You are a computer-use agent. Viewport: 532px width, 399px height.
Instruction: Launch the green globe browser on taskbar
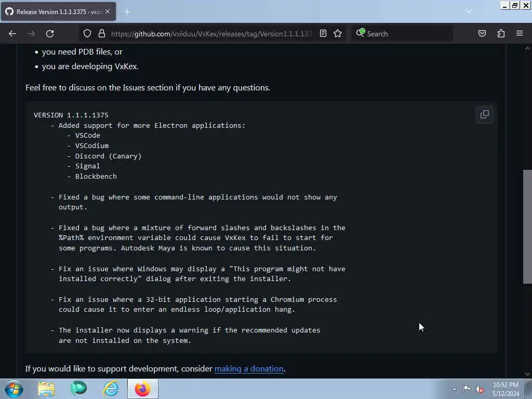pos(78,389)
